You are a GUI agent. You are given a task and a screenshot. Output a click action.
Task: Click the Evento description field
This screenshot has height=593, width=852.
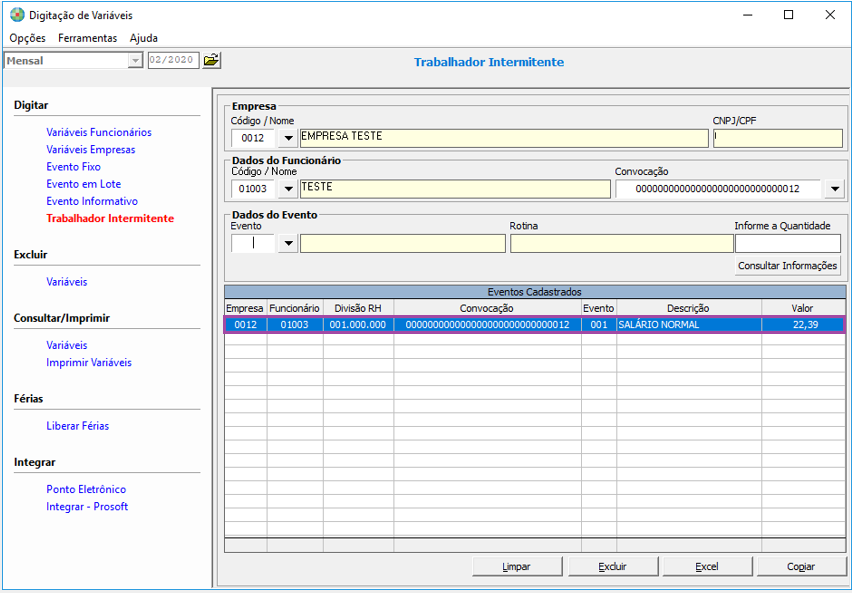[x=403, y=244]
